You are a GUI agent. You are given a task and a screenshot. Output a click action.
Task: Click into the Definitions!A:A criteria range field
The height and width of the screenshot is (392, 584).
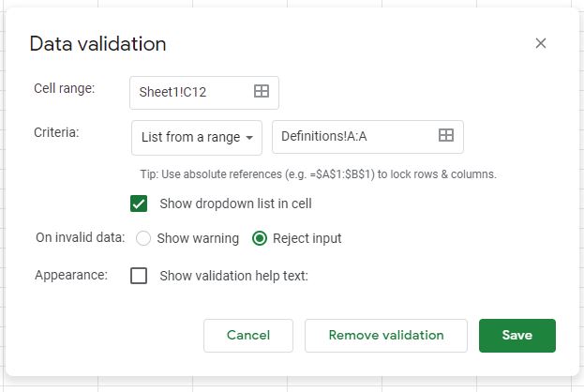(368, 137)
